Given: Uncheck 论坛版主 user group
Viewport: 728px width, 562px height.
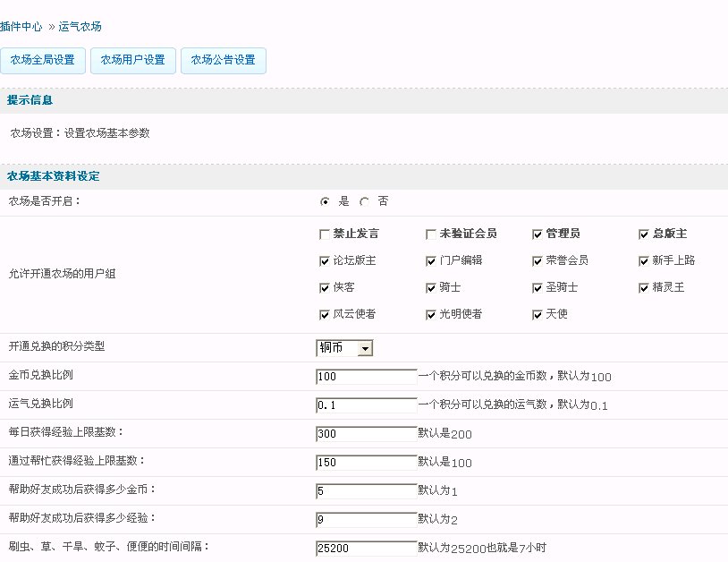Looking at the screenshot, I should [x=325, y=261].
